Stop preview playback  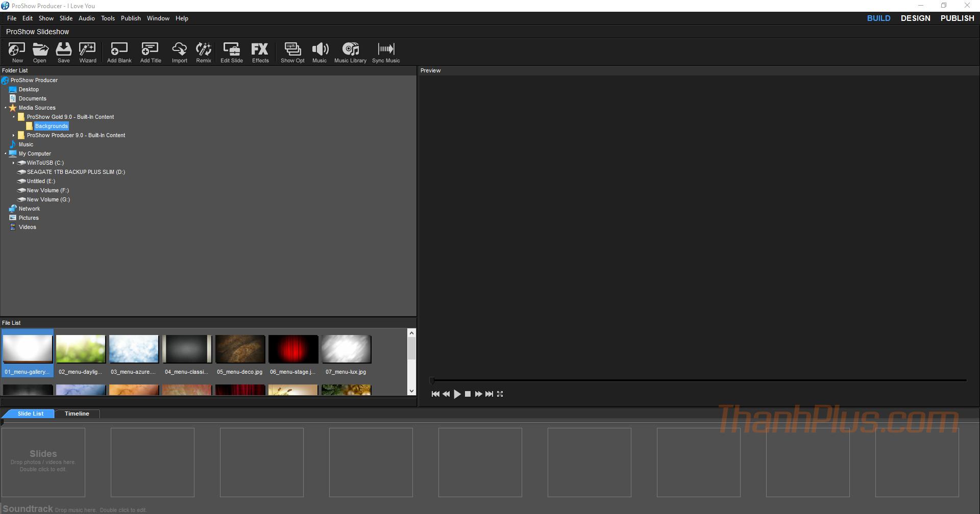(x=468, y=394)
